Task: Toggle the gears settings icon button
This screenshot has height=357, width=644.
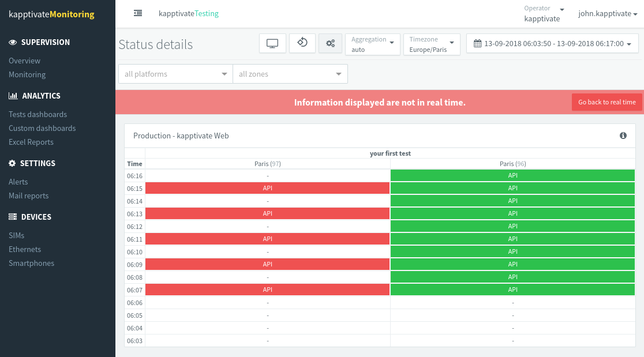Action: coord(330,43)
